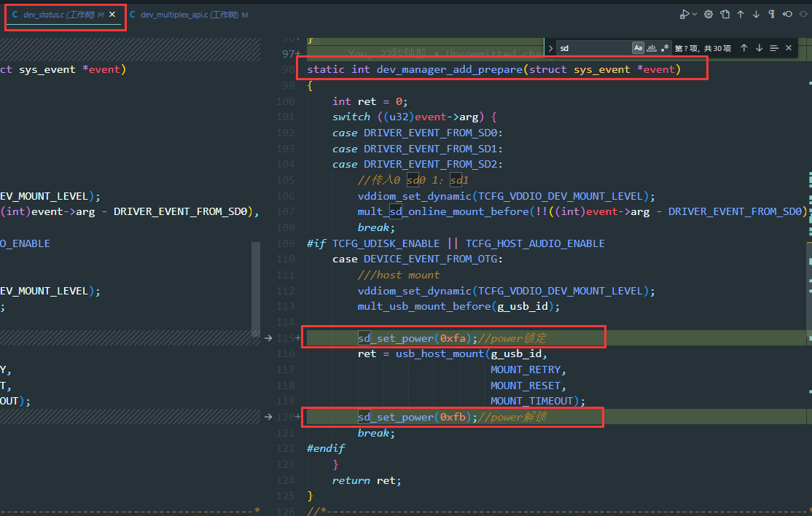Click "return ret;" on line 124
This screenshot has height=516, width=812.
coord(367,480)
